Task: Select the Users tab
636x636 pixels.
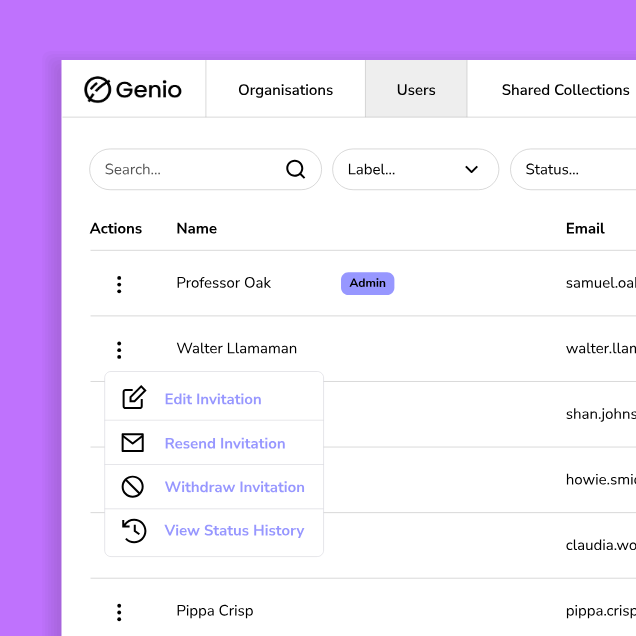Action: [x=416, y=90]
